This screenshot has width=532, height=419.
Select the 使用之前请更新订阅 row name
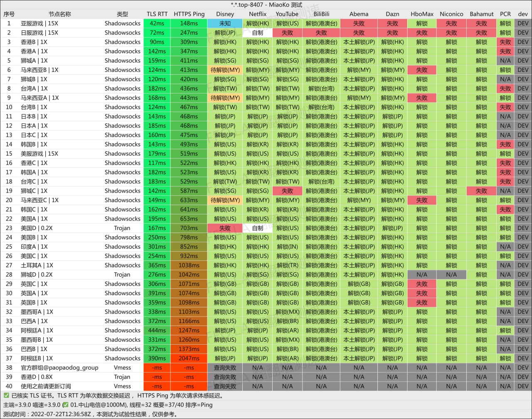click(x=46, y=386)
